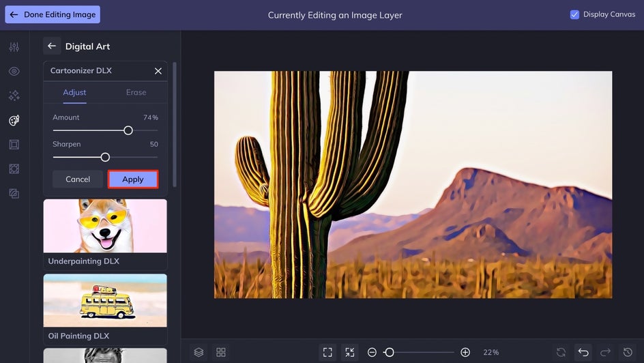This screenshot has width=644, height=363.
Task: Apply the Cartoonizer DLX effect
Action: (132, 179)
